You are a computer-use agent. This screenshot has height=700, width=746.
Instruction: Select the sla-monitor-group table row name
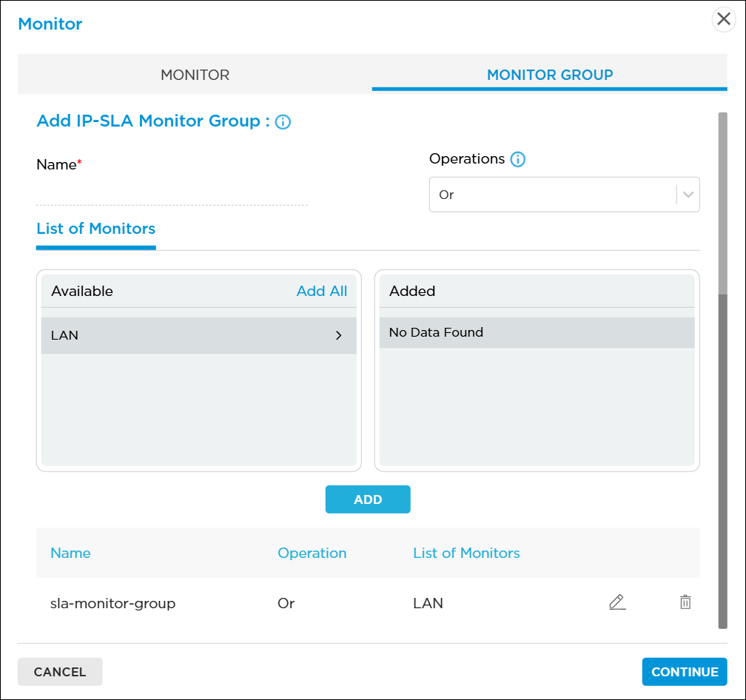coord(112,604)
